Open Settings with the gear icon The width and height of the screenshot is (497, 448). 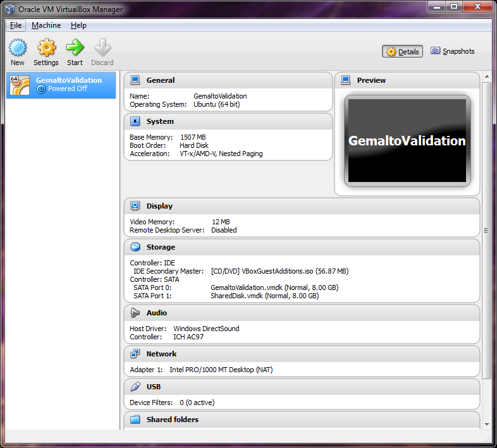(46, 48)
